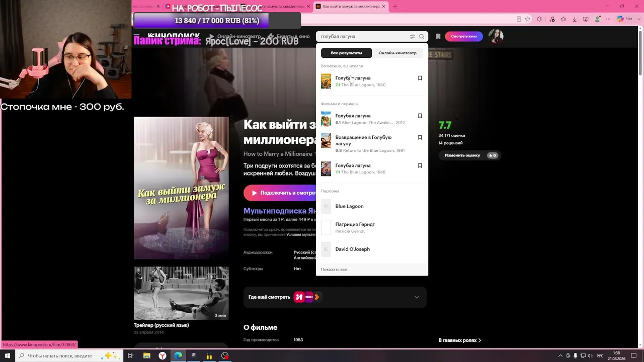The height and width of the screenshot is (362, 644).
Task: Click Изменить оценку rating button
Action: (470, 155)
